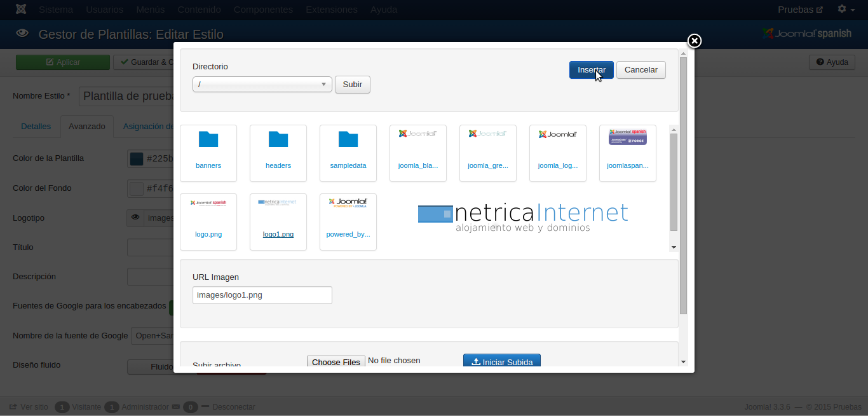This screenshot has width=868, height=416.
Task: Open the banners folder icon
Action: point(208,140)
